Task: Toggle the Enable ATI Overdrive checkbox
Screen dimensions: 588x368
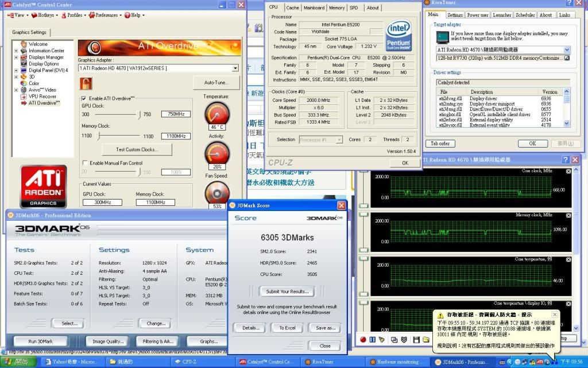Action: pyautogui.click(x=84, y=98)
